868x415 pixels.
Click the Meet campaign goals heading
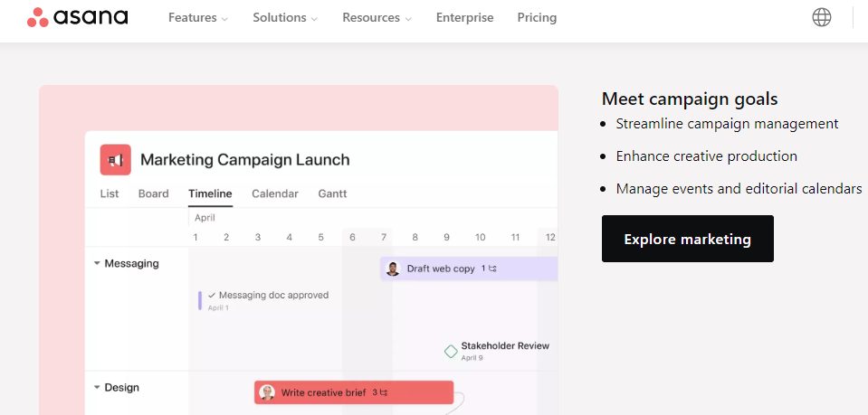pos(690,99)
